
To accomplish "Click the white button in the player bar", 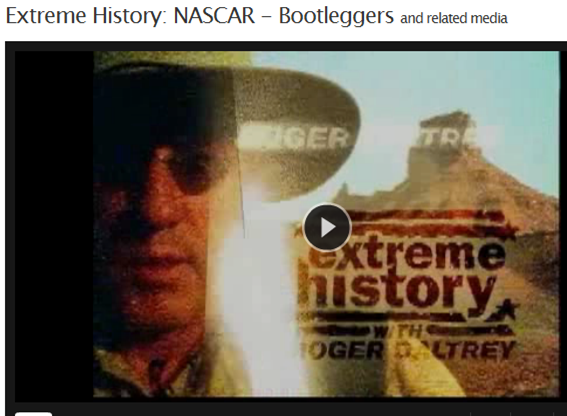I will 33,413.
